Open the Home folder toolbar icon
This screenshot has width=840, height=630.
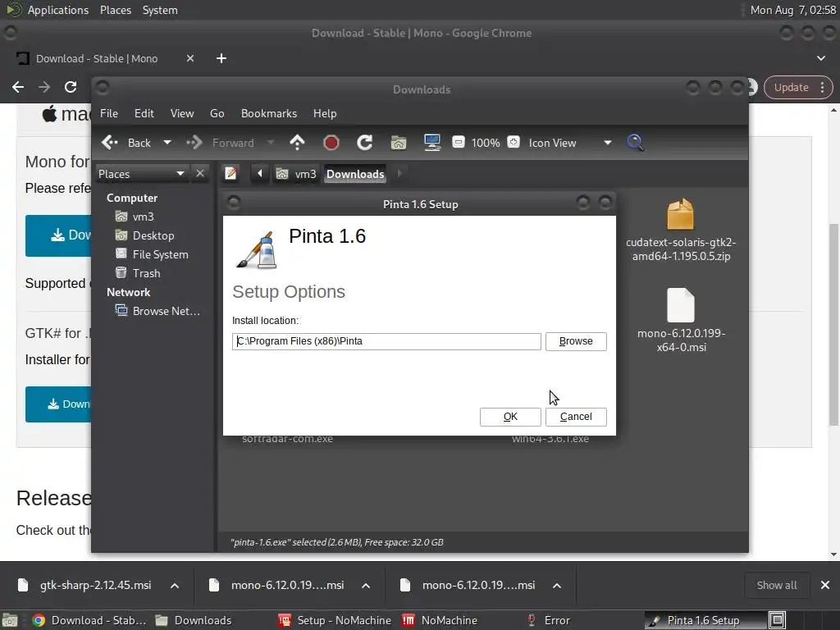pyautogui.click(x=399, y=143)
